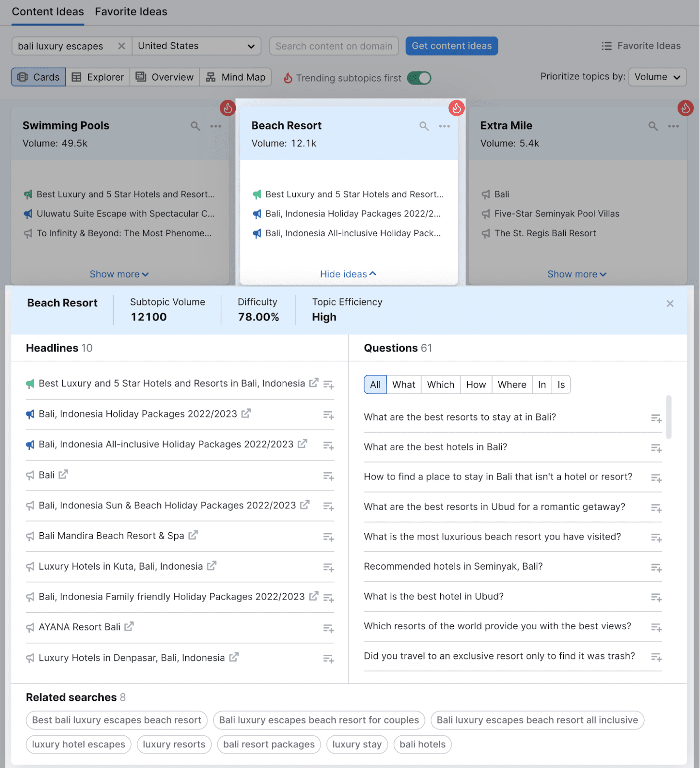The image size is (700, 768).
Task: Filter questions by 'How'
Action: [475, 384]
